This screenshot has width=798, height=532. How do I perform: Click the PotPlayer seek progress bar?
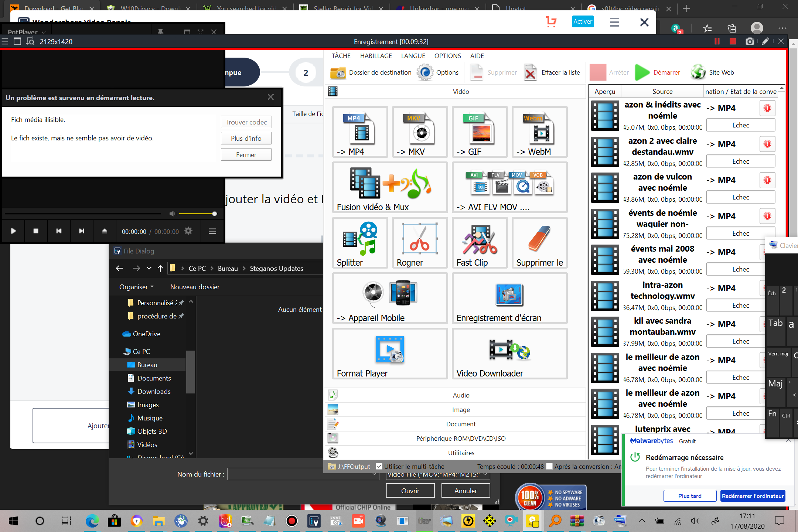83,214
